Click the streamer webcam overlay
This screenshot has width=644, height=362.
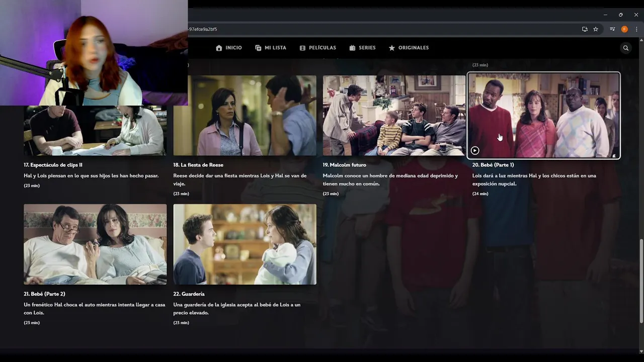point(94,53)
